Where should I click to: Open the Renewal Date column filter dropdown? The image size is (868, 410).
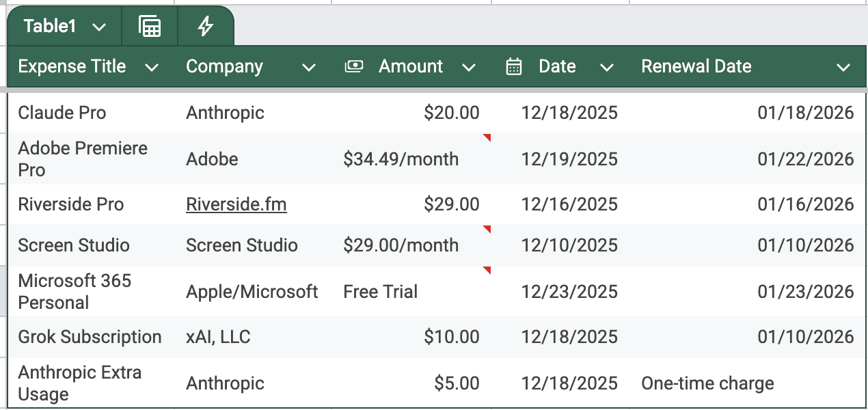843,68
